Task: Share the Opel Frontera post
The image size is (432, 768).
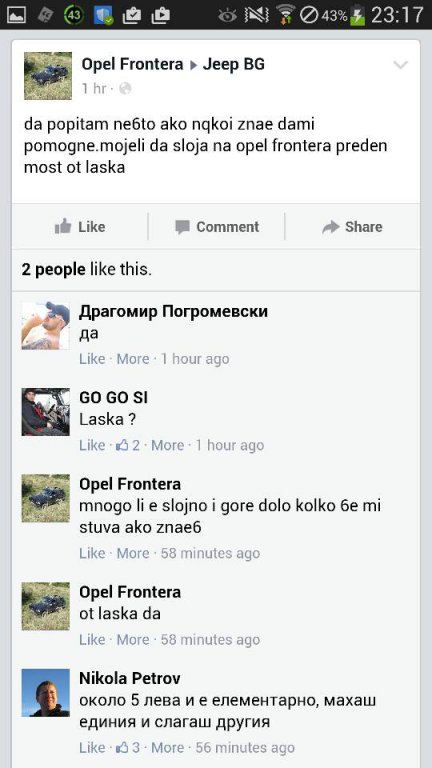Action: coord(352,227)
